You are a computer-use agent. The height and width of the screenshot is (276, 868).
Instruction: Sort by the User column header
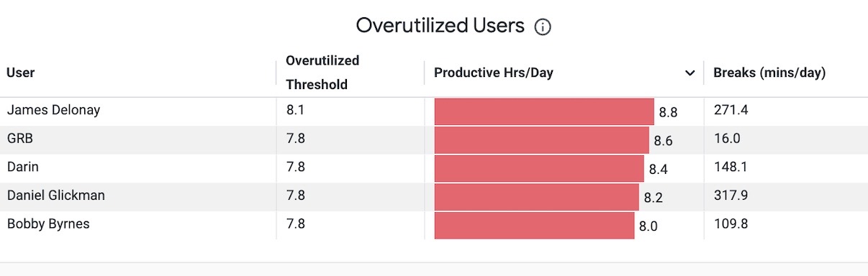pos(21,73)
